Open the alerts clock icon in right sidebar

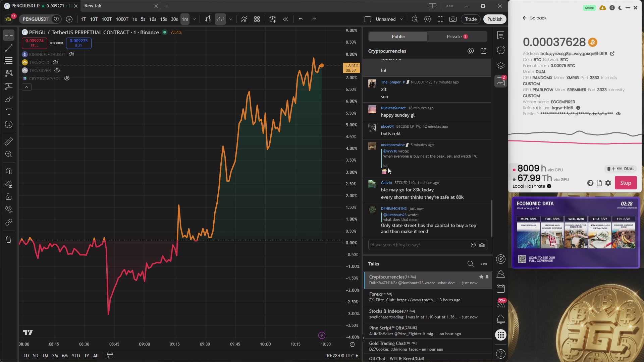(x=500, y=50)
